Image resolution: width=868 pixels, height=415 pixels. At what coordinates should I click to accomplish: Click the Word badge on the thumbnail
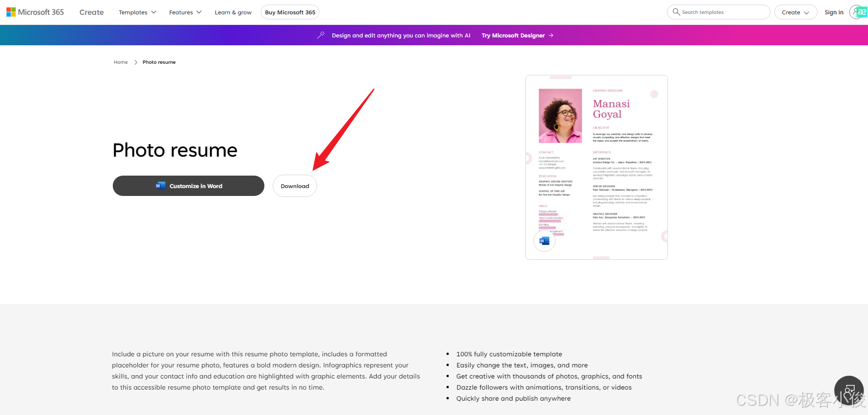(544, 241)
